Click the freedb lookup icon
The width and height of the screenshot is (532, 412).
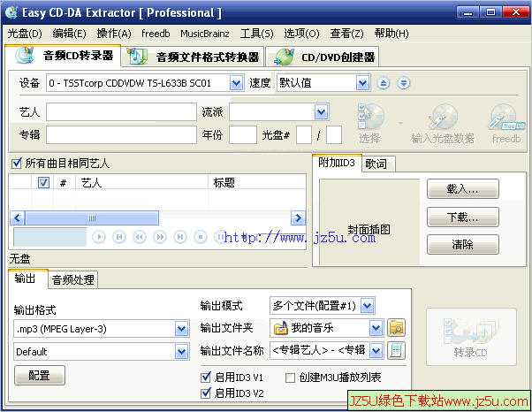tap(506, 124)
